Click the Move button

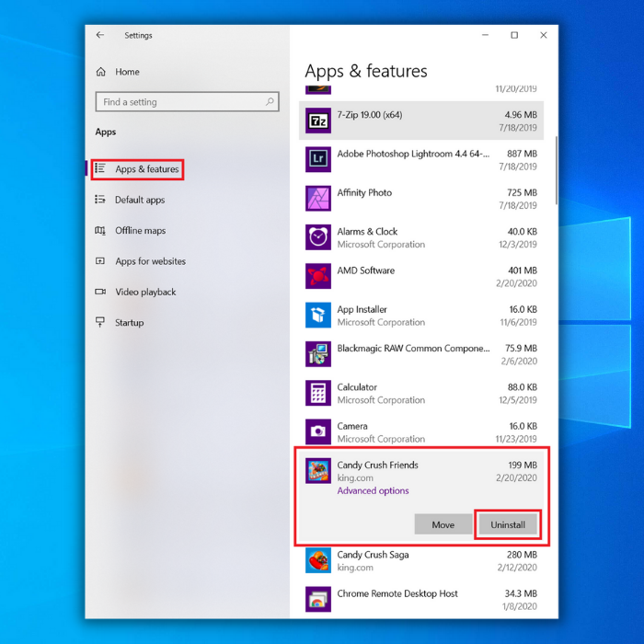(443, 524)
